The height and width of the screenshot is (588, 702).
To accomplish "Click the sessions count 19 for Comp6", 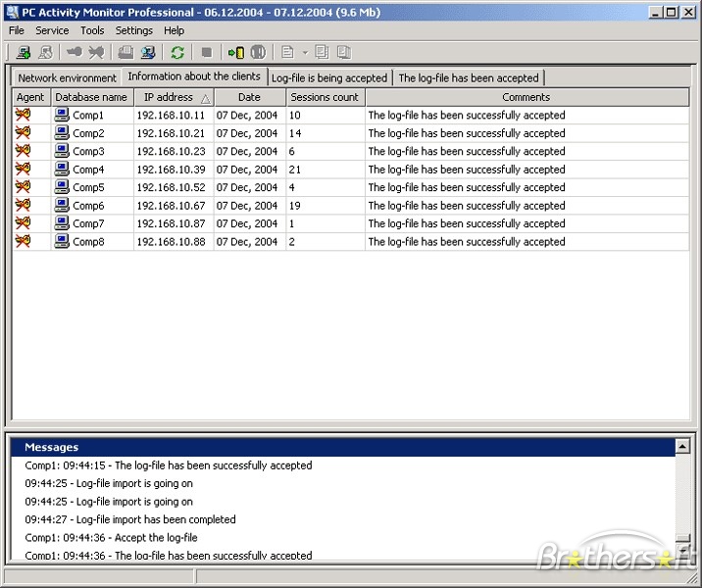I will pos(294,206).
